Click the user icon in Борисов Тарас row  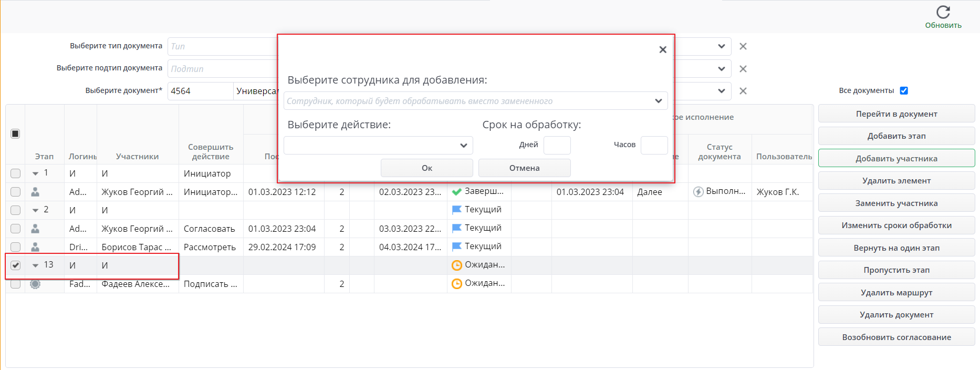coord(35,247)
